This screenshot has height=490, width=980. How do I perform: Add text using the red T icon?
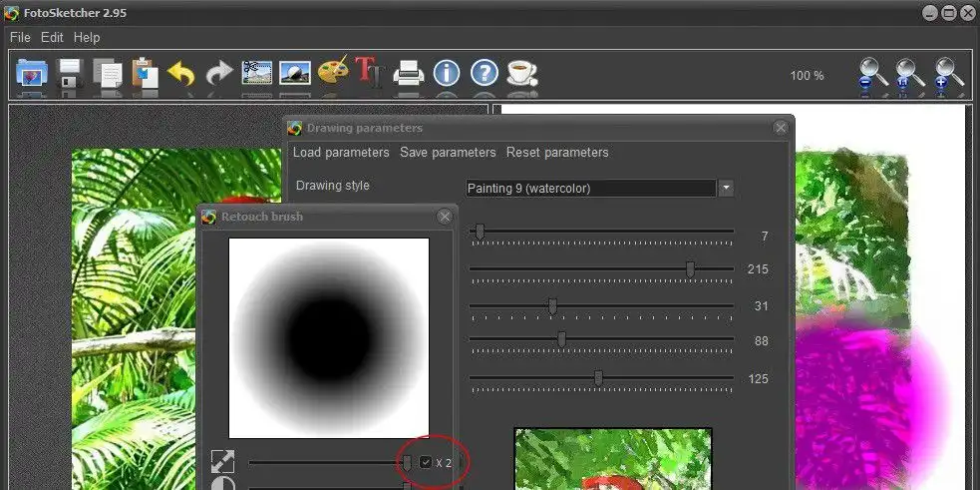(369, 73)
